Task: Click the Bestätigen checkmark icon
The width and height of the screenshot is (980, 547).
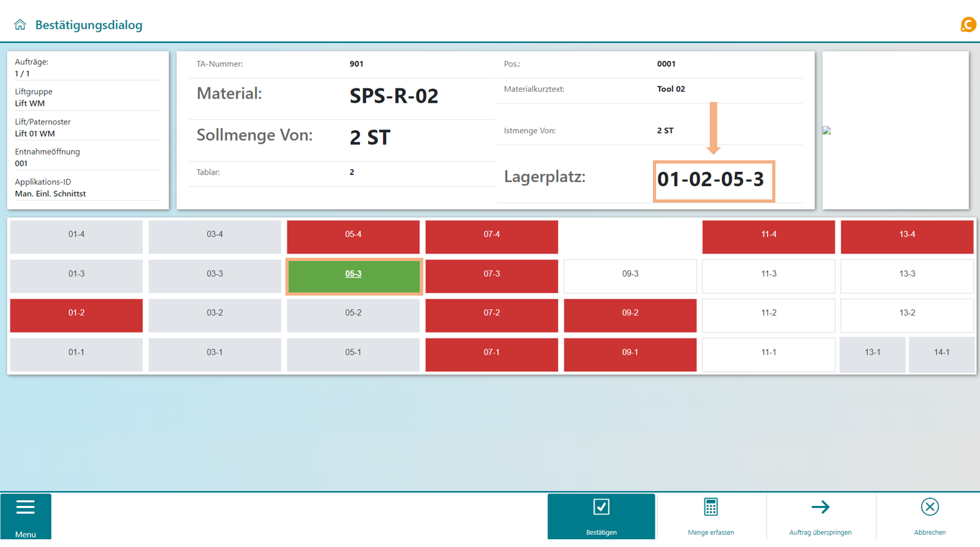Action: (601, 507)
